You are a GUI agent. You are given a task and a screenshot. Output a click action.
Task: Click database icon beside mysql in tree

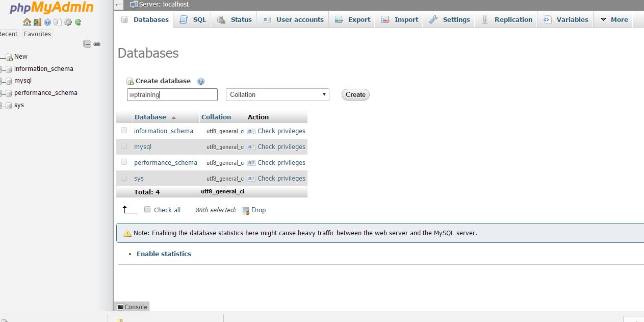click(9, 81)
